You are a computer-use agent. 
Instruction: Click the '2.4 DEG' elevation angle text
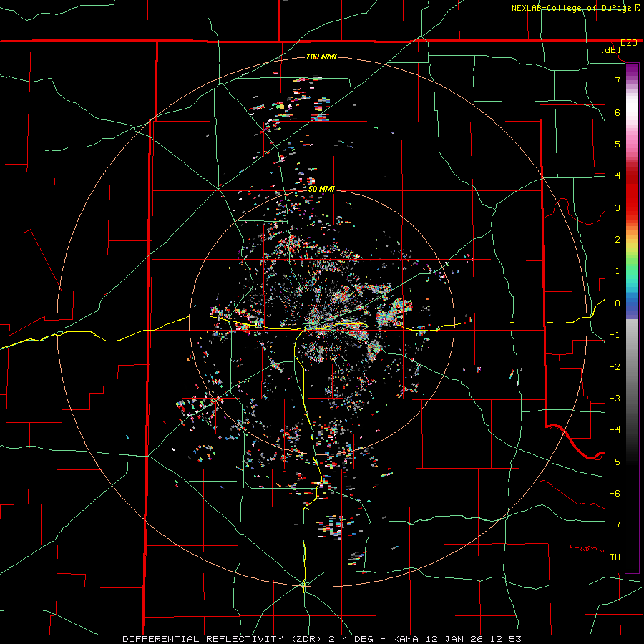pos(351,639)
